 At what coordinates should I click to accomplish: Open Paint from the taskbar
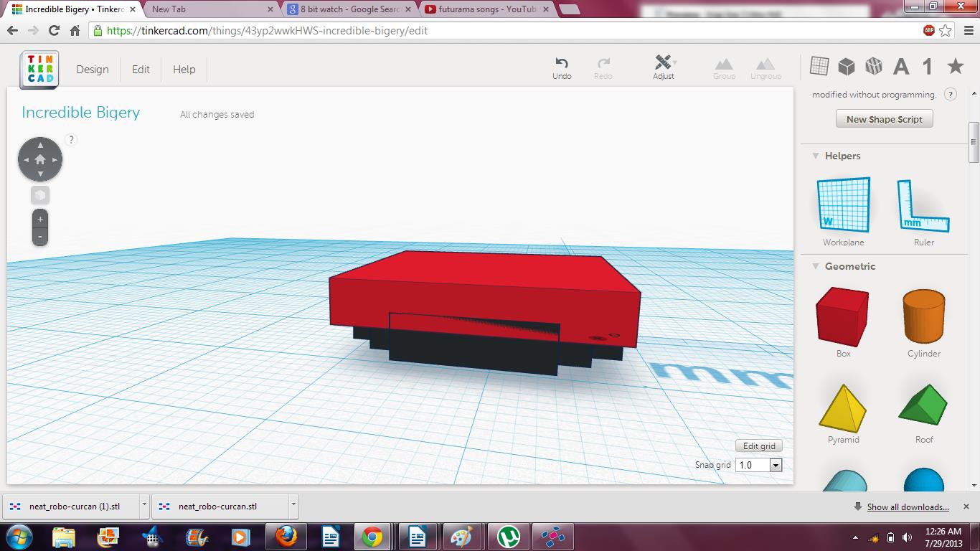[x=461, y=536]
